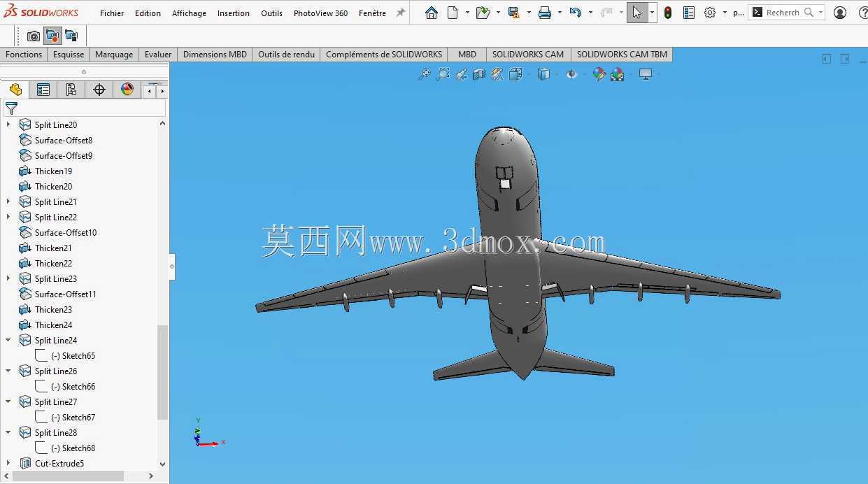This screenshot has height=484, width=868.
Task: Open Section View tool
Action: click(479, 74)
